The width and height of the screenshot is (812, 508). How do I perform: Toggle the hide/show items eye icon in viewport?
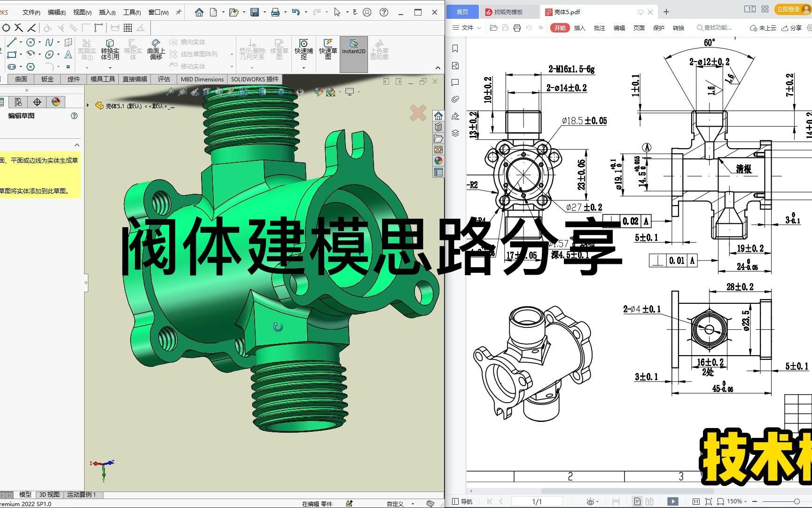tap(299, 92)
